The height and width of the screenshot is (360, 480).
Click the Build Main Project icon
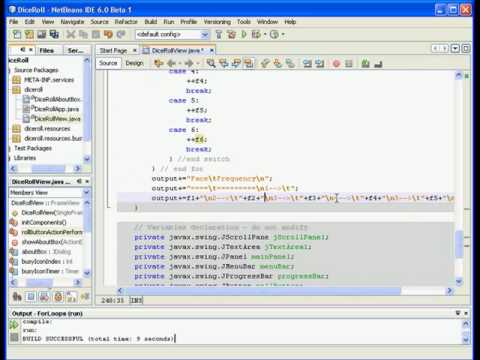click(x=219, y=34)
